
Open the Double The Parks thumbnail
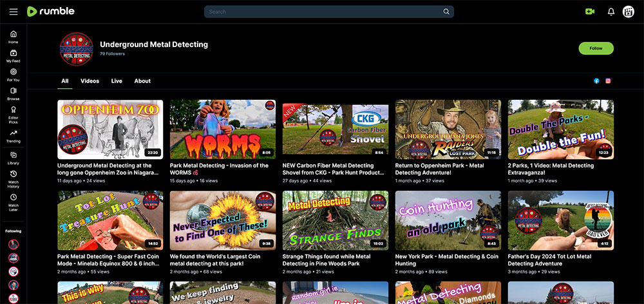pyautogui.click(x=561, y=129)
